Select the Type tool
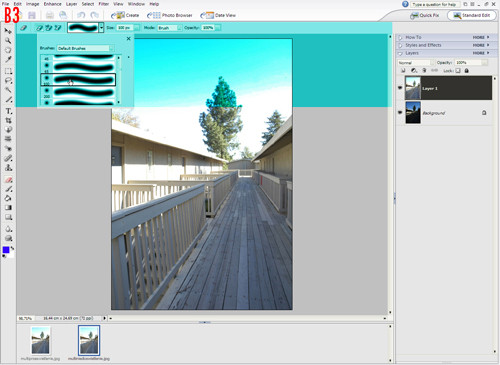This screenshot has height=365, width=500. pyautogui.click(x=9, y=111)
